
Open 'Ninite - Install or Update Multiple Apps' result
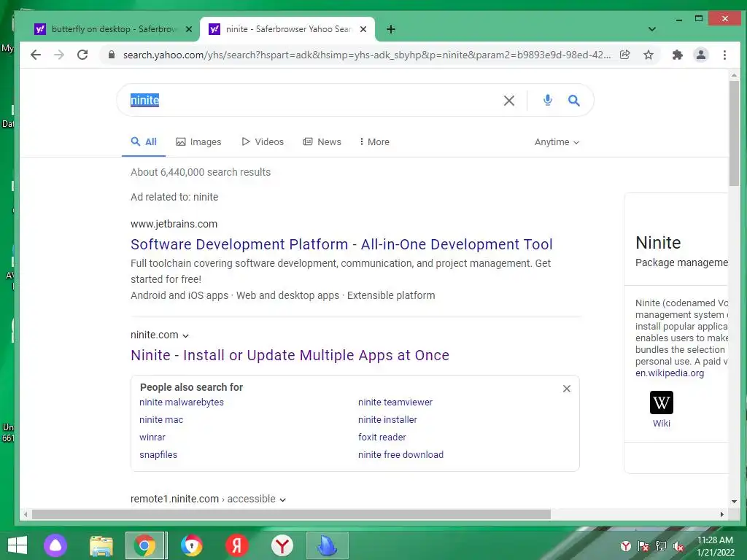click(290, 355)
